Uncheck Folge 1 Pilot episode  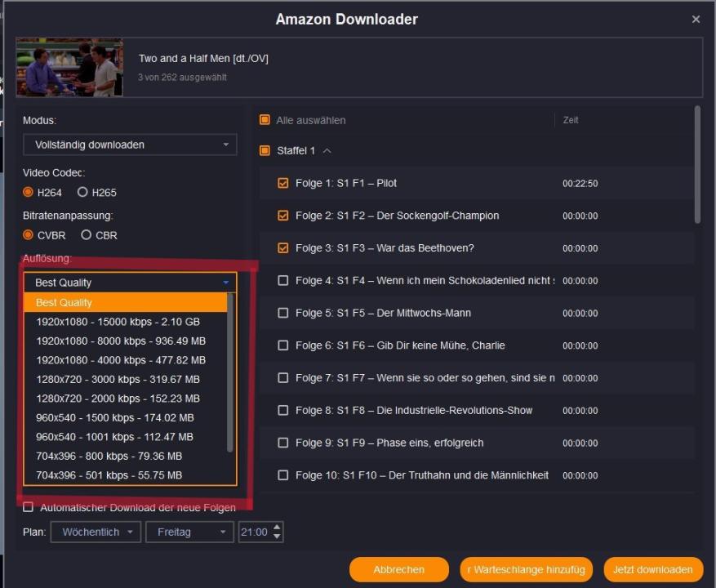(x=283, y=184)
